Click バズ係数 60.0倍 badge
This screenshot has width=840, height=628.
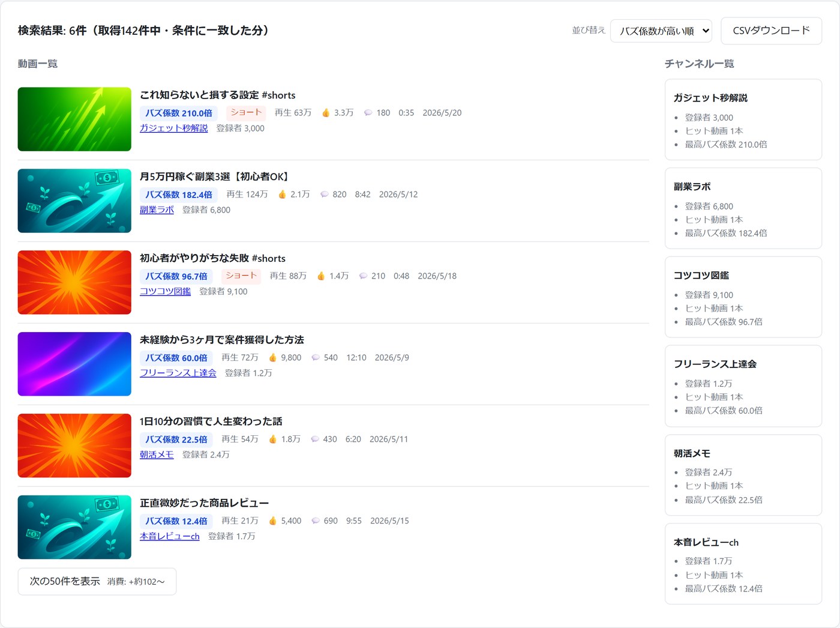(x=176, y=358)
